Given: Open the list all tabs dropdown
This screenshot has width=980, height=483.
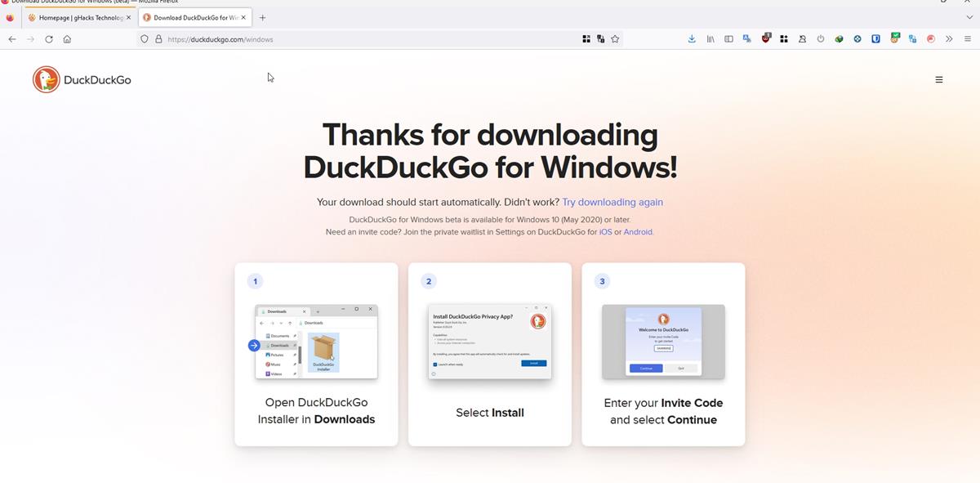Looking at the screenshot, I should click(x=969, y=17).
